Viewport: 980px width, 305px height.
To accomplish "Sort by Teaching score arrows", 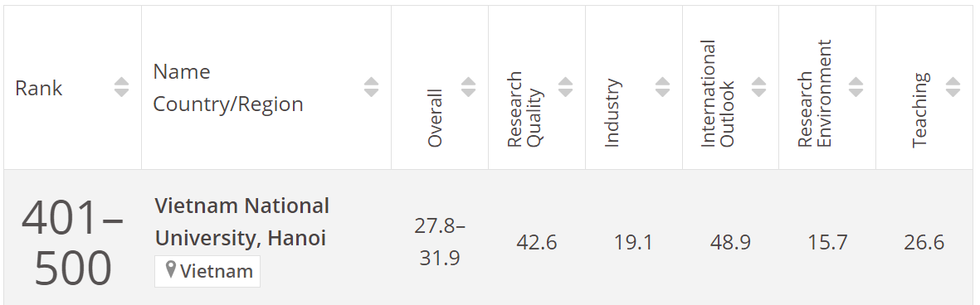I will [953, 87].
